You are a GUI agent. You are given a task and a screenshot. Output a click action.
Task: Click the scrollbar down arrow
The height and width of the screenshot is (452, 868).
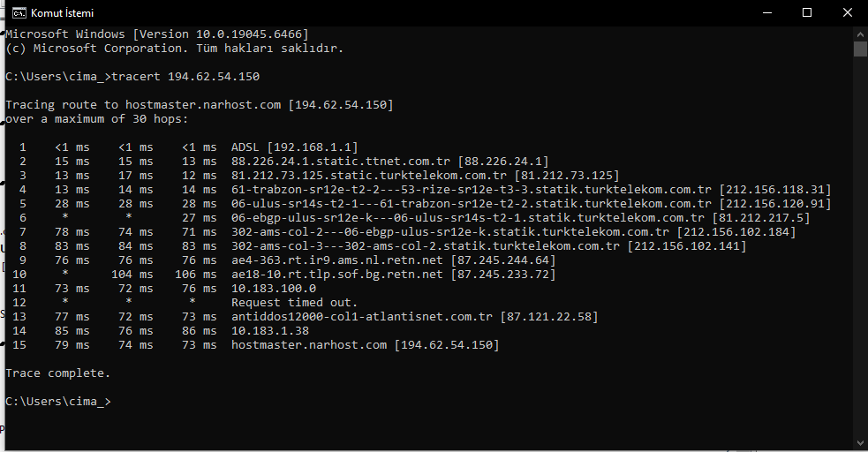(x=860, y=443)
